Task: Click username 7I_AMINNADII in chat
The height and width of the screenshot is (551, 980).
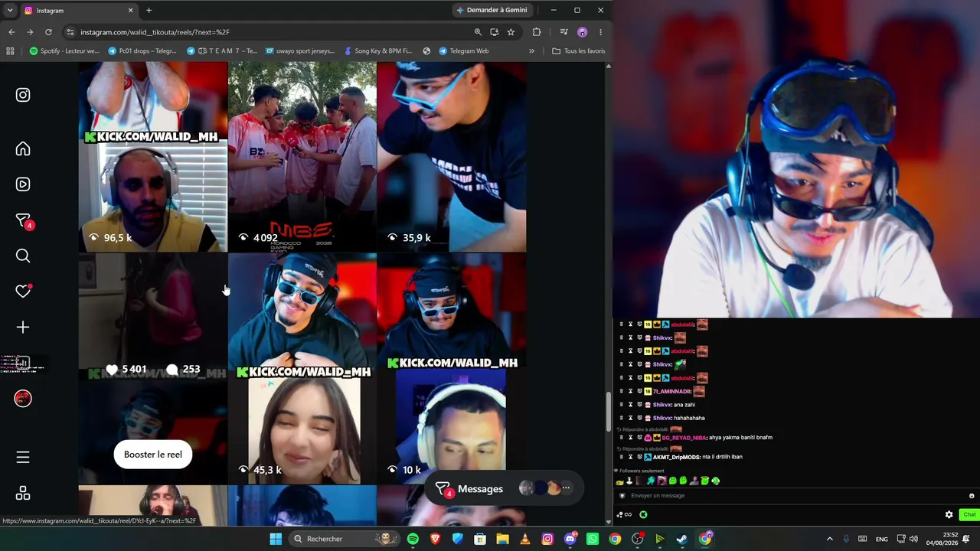Action: (671, 391)
